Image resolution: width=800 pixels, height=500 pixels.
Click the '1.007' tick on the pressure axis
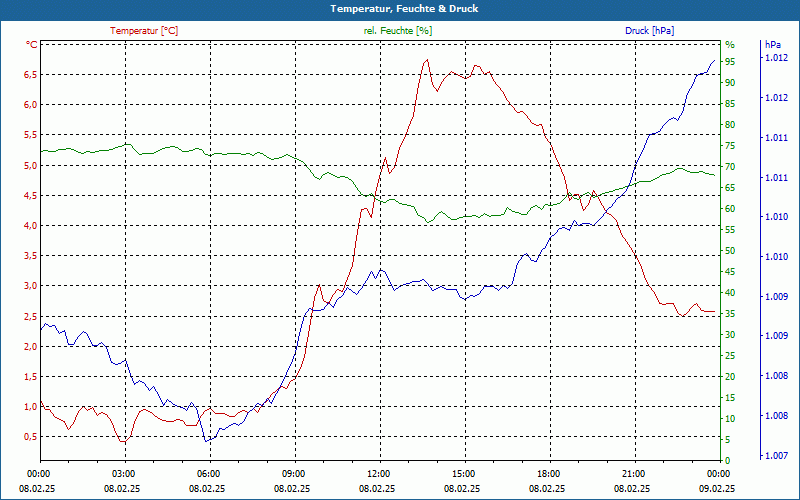776,456
